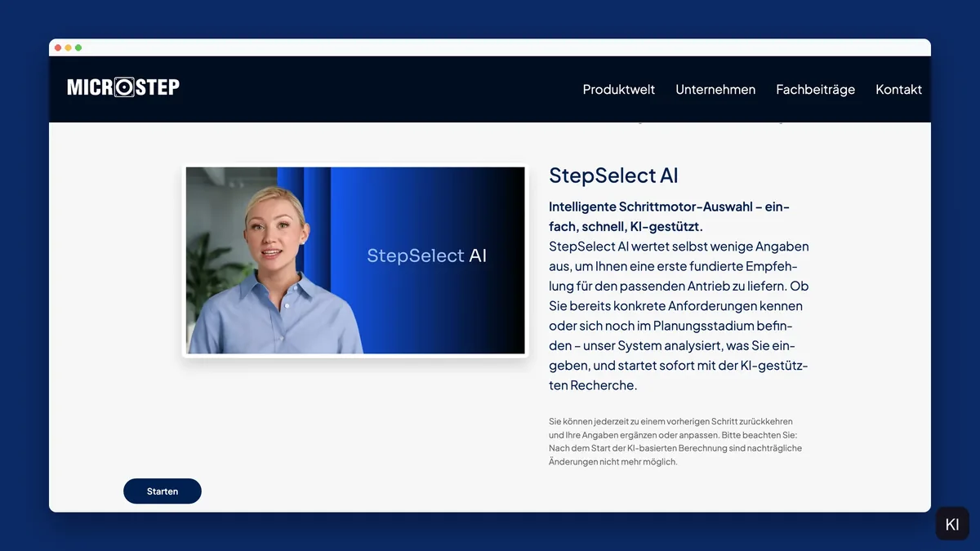Open the Unternehmen menu
This screenshot has height=551, width=980.
pyautogui.click(x=715, y=90)
